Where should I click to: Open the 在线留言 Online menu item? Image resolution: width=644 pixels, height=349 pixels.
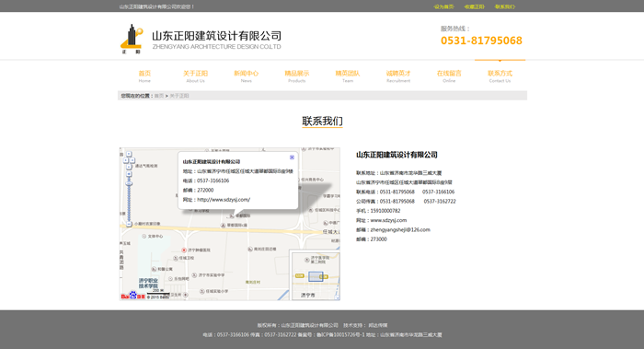[449, 76]
